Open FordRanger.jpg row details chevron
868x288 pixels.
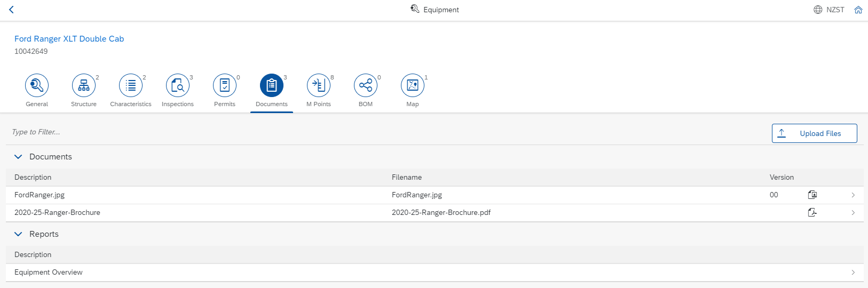[853, 195]
